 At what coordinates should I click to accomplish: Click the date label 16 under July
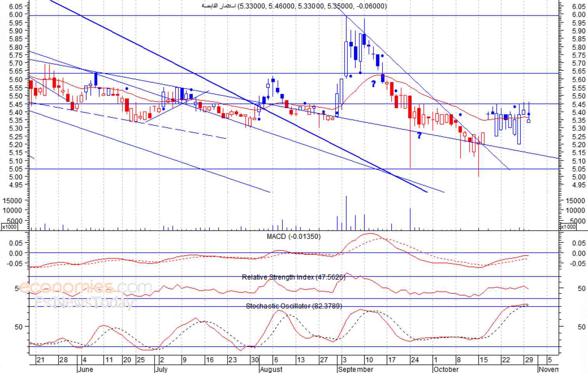pos(210,360)
